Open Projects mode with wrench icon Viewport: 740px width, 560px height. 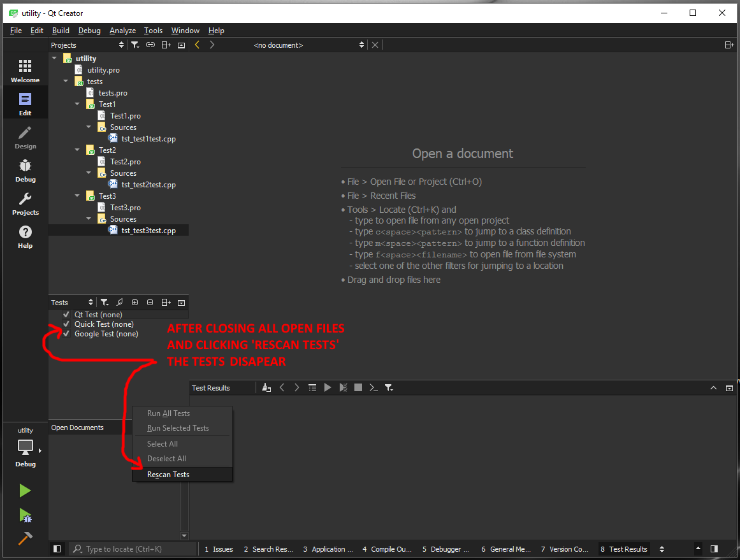click(x=25, y=203)
